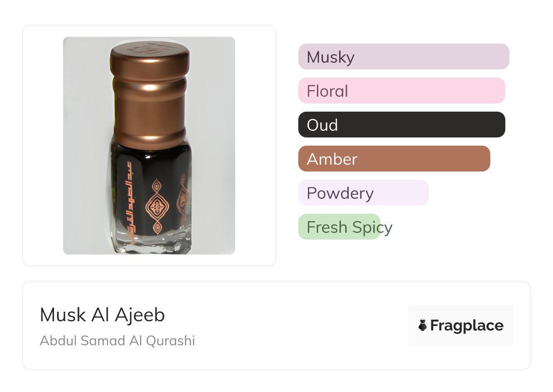Screen dimensions: 553x392
Task: Click the central diamond ornament on the bottle
Action: pos(157,207)
